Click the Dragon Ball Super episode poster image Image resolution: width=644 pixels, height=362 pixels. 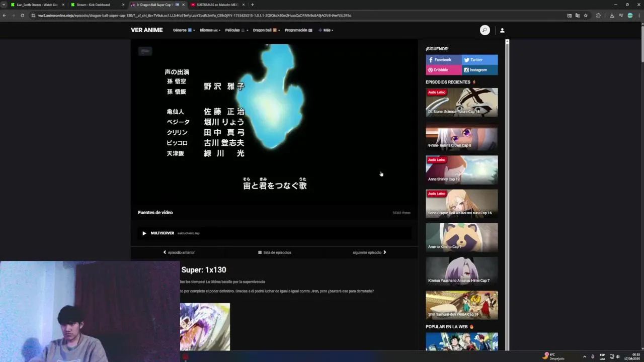coord(205,327)
